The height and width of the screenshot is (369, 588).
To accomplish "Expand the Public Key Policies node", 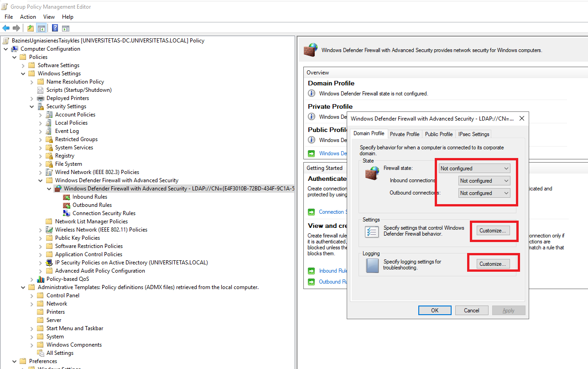I will [x=40, y=238].
